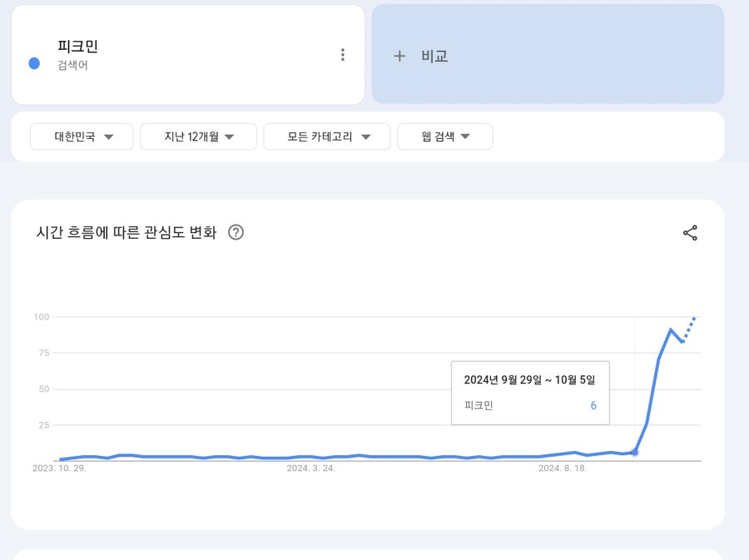Open the 대한민국 region selector
Screen dimensions: 749x560
tap(81, 136)
